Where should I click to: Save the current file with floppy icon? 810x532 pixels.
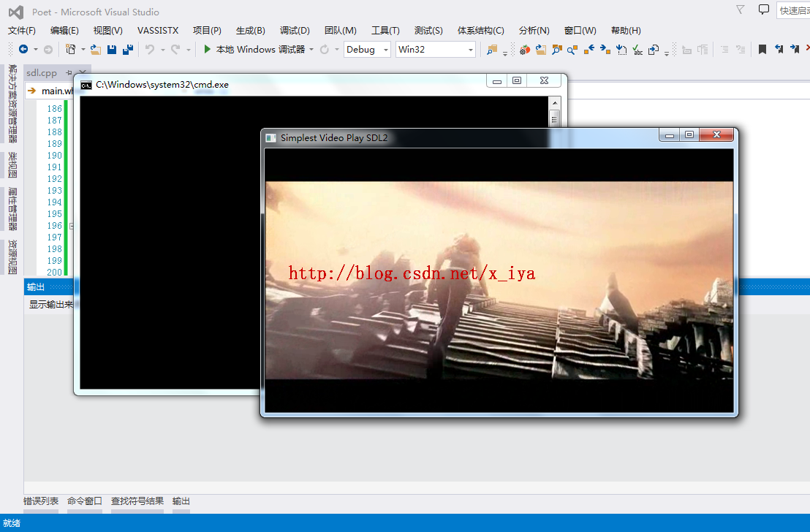[112, 49]
